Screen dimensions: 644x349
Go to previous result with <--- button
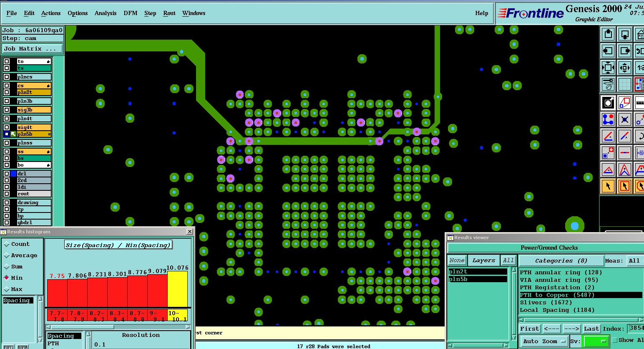551,329
